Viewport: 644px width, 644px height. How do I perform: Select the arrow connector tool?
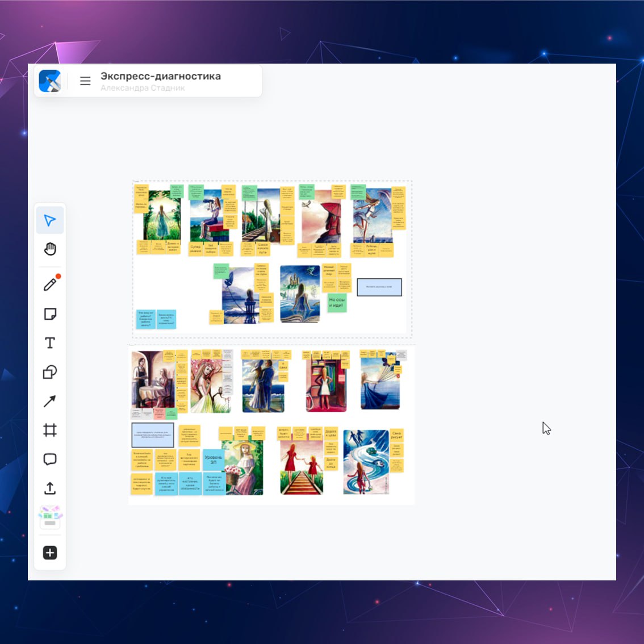click(50, 401)
